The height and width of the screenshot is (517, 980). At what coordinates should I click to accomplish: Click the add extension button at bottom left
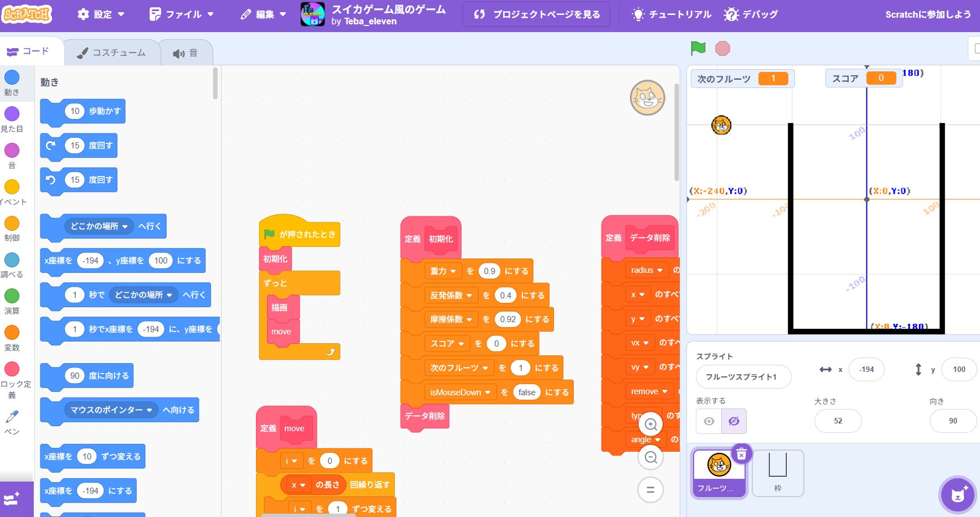12,499
